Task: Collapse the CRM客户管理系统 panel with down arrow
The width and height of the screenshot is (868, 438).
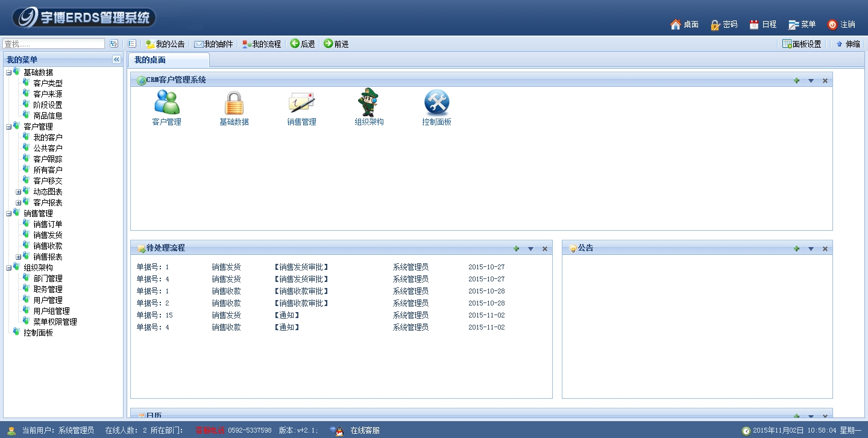Action: click(811, 81)
